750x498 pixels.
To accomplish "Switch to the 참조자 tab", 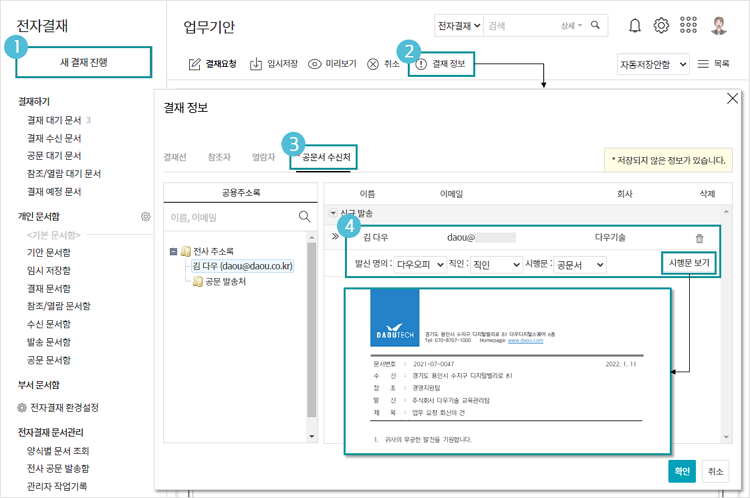I will pyautogui.click(x=219, y=157).
